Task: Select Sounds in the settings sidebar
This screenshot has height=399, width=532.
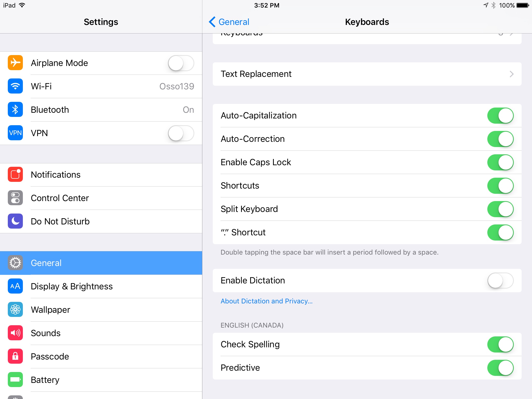Action: tap(46, 333)
